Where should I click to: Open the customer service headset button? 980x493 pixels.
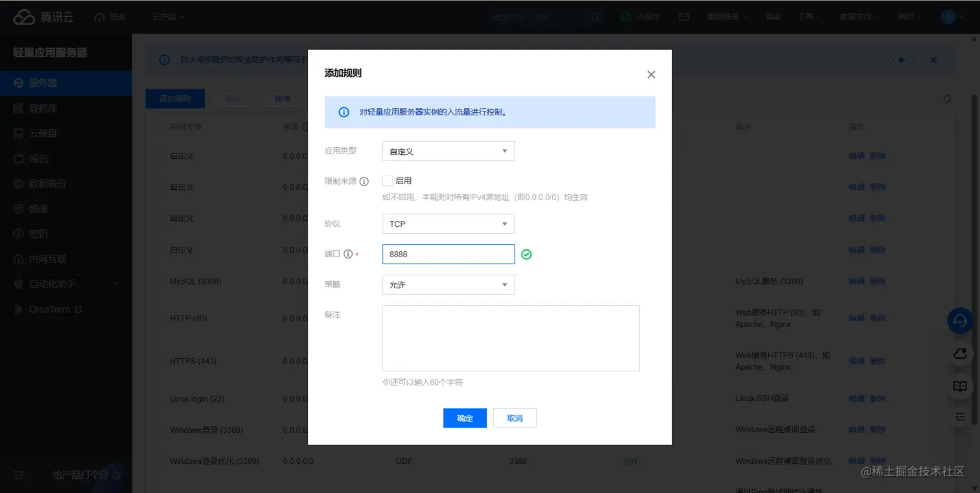coord(960,321)
